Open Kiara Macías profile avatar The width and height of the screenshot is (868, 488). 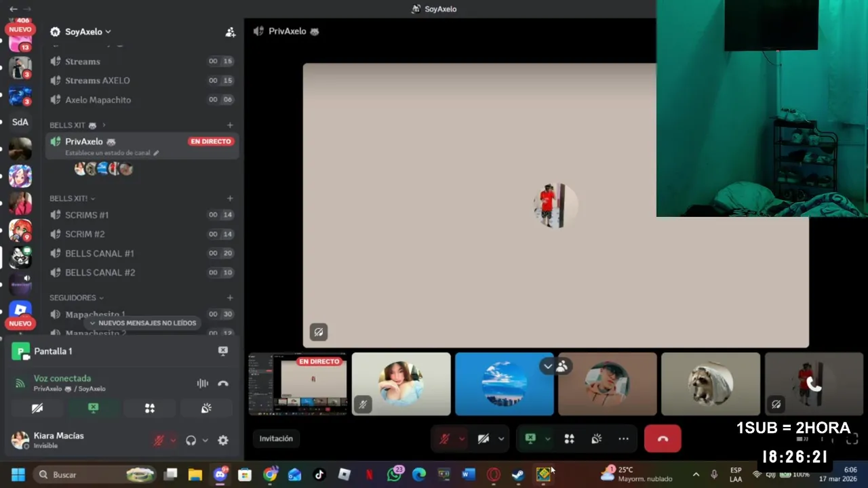[20, 441]
